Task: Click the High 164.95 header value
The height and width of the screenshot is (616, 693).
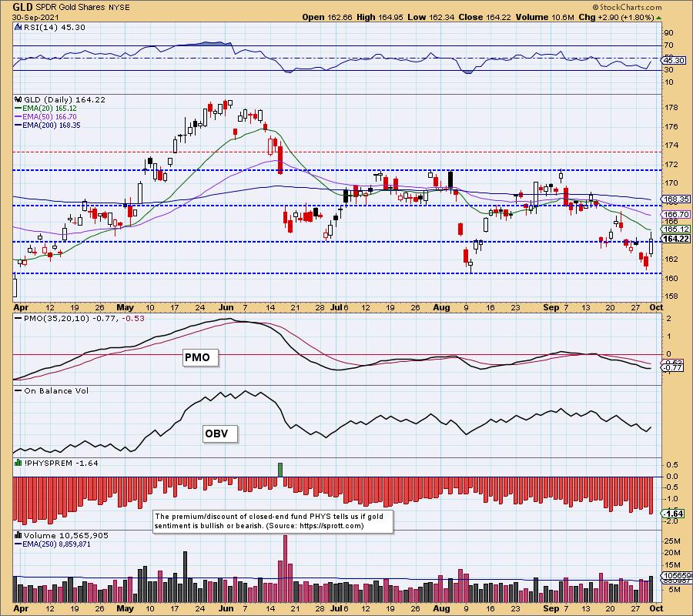Action: pos(379,17)
